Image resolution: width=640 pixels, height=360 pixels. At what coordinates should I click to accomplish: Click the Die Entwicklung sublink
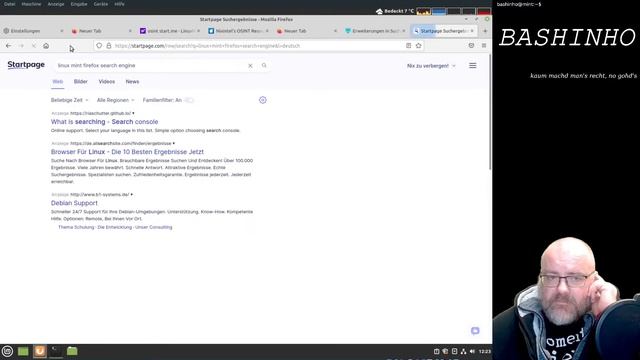114,227
